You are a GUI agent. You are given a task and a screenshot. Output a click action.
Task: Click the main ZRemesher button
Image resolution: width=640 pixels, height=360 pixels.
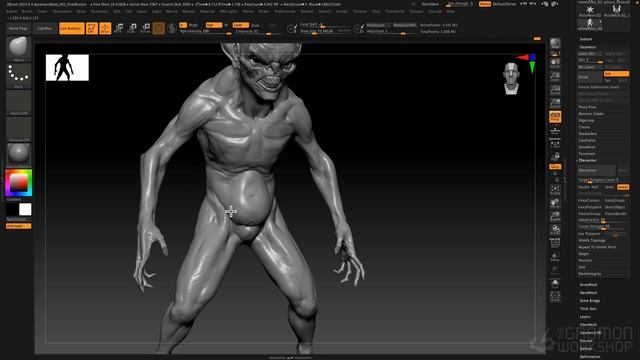click(597, 170)
